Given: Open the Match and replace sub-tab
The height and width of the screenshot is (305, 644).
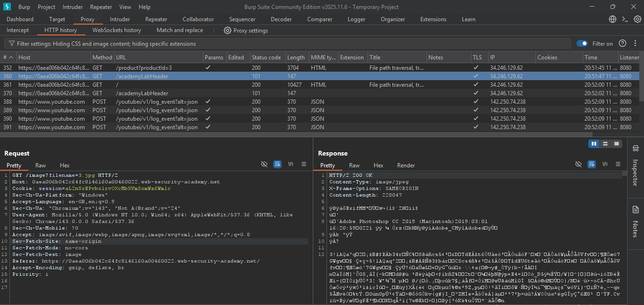Looking at the screenshot, I should [180, 31].
